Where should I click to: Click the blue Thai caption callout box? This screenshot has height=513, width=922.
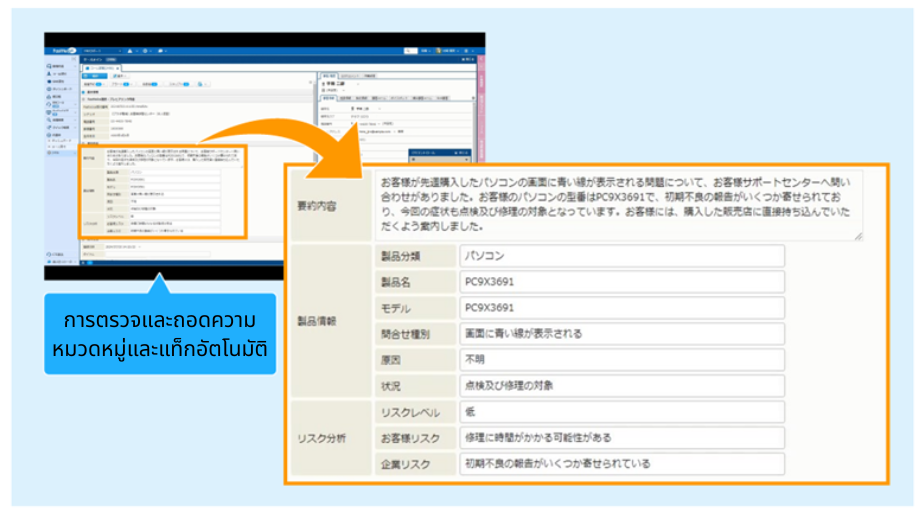pyautogui.click(x=160, y=335)
